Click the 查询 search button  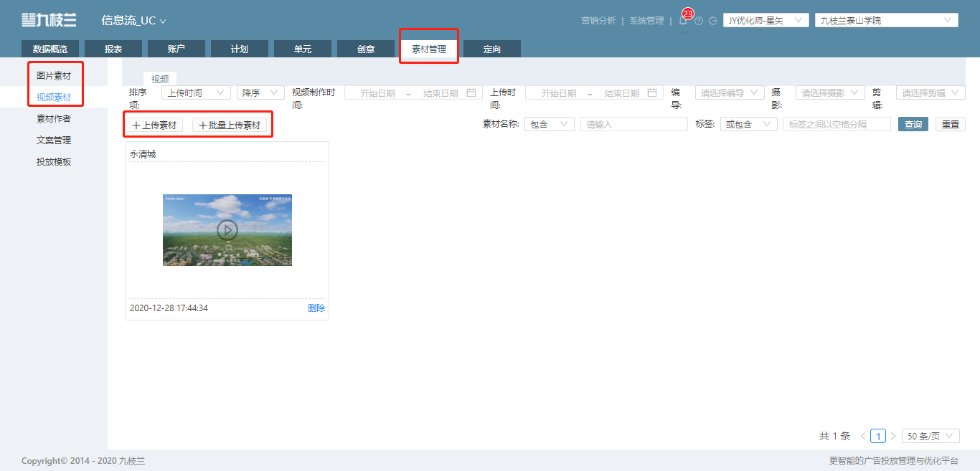pos(913,124)
